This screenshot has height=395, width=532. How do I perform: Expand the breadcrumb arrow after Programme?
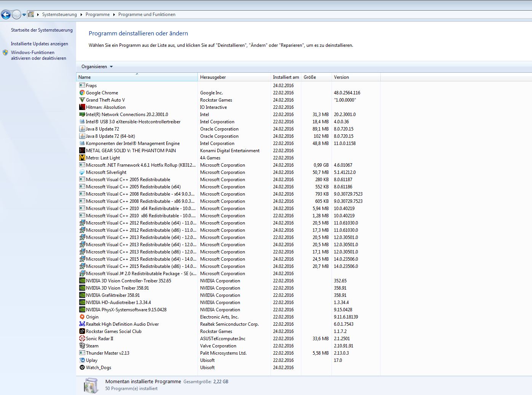[114, 14]
